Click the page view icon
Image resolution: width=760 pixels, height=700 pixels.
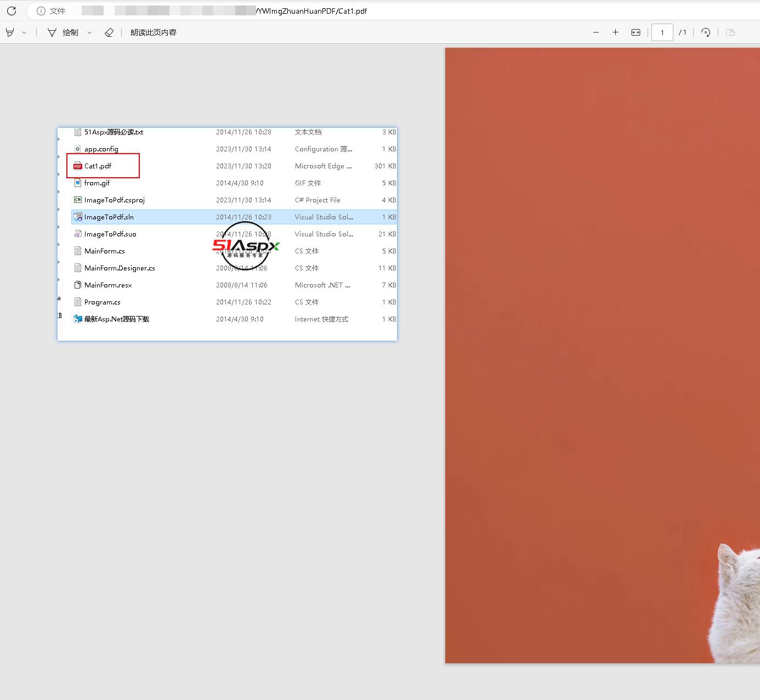[x=730, y=32]
